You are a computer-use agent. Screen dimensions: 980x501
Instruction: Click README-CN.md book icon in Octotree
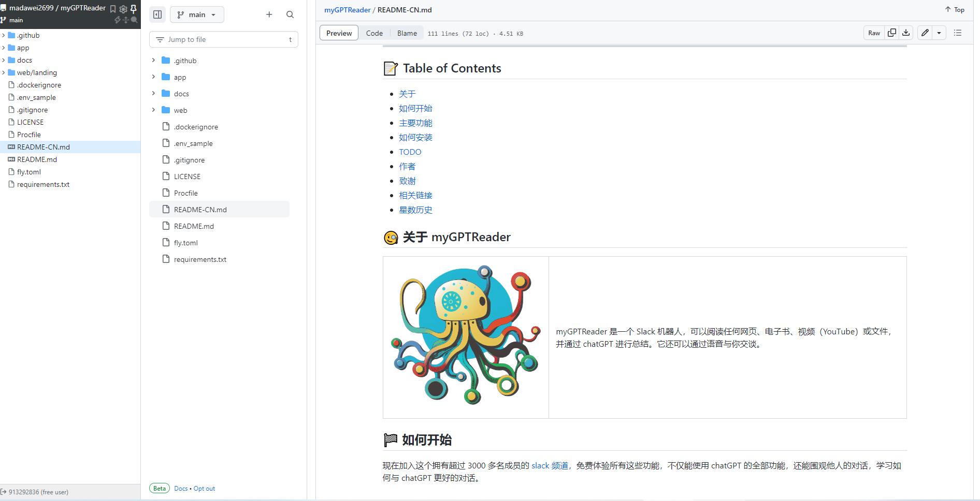point(11,147)
